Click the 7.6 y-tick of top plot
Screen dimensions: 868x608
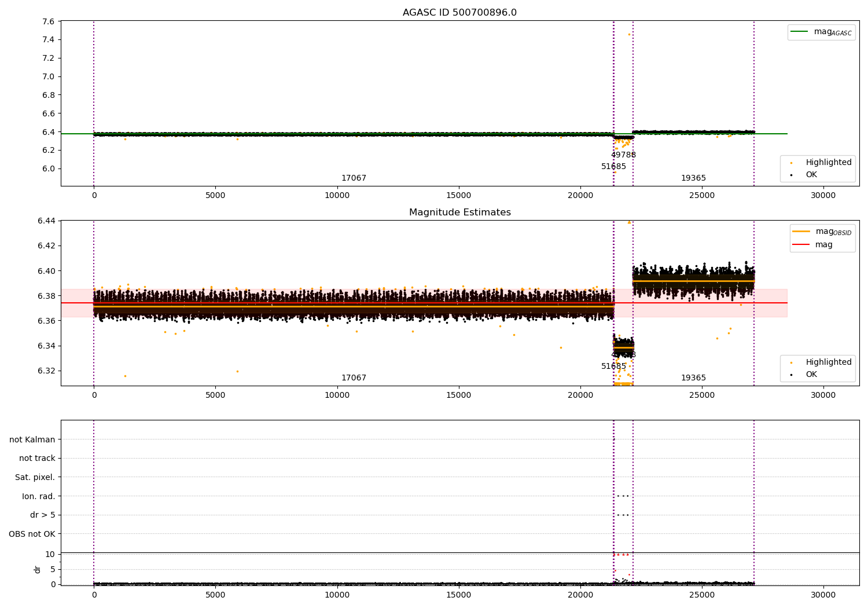[x=49, y=21]
